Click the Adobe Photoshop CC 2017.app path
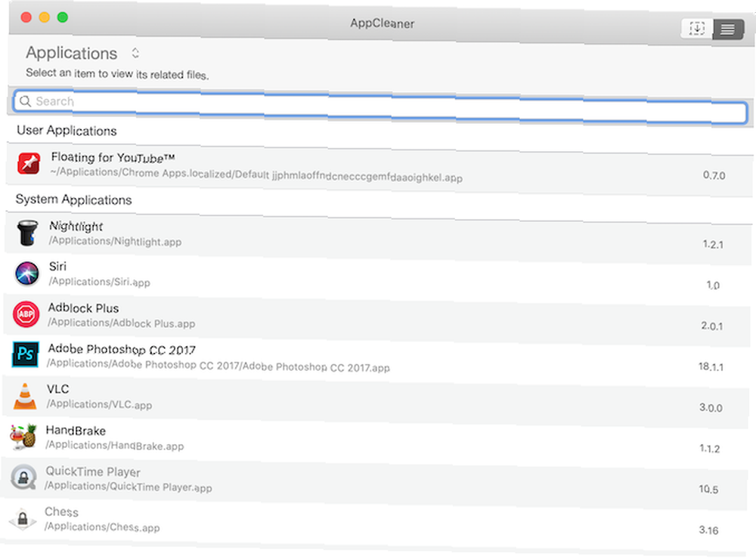 pyautogui.click(x=218, y=366)
